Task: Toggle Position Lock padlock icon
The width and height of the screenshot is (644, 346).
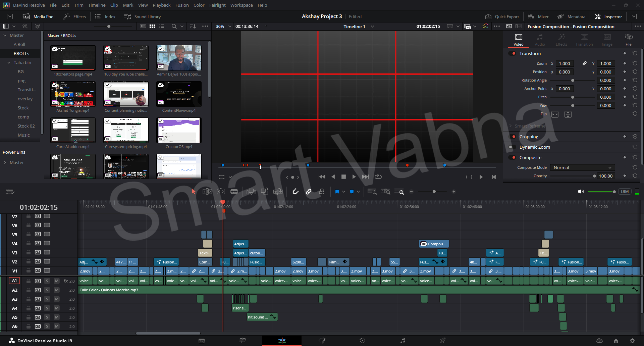Action: (322, 192)
